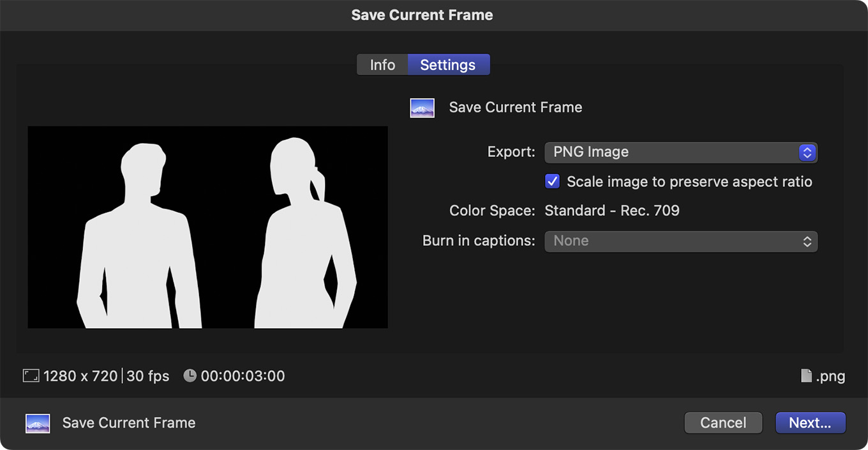This screenshot has height=450, width=868.
Task: Click the bottom-left Save Current Frame destination icon
Action: (38, 423)
